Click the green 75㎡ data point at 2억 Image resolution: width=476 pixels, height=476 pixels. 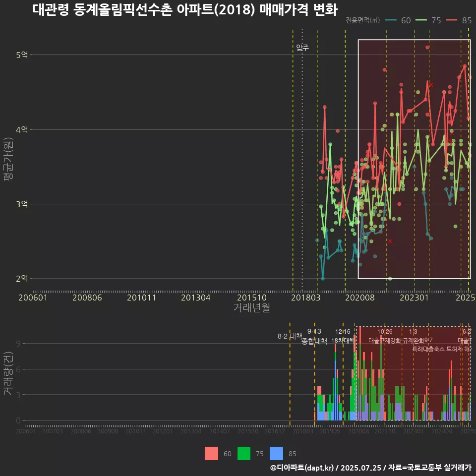pos(390,278)
